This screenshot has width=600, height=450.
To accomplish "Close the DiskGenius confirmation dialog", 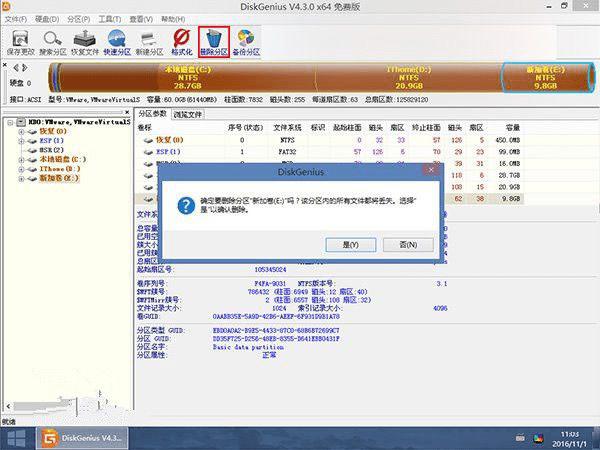I will point(432,170).
